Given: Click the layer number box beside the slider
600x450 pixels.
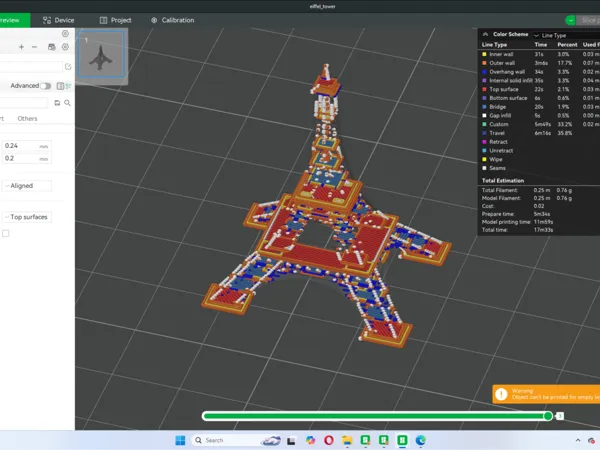Looking at the screenshot, I should point(560,416).
